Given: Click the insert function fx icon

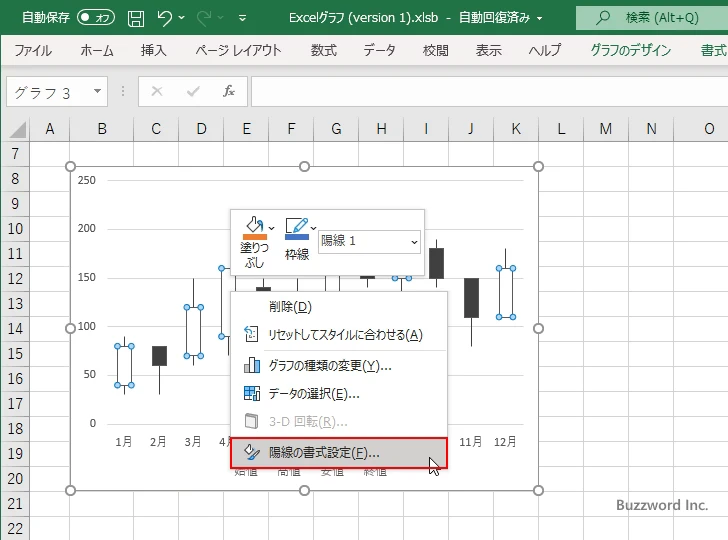Looking at the screenshot, I should coord(228,92).
